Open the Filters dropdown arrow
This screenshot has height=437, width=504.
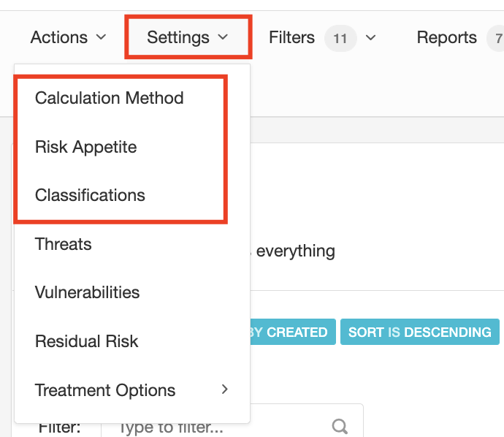tap(371, 37)
